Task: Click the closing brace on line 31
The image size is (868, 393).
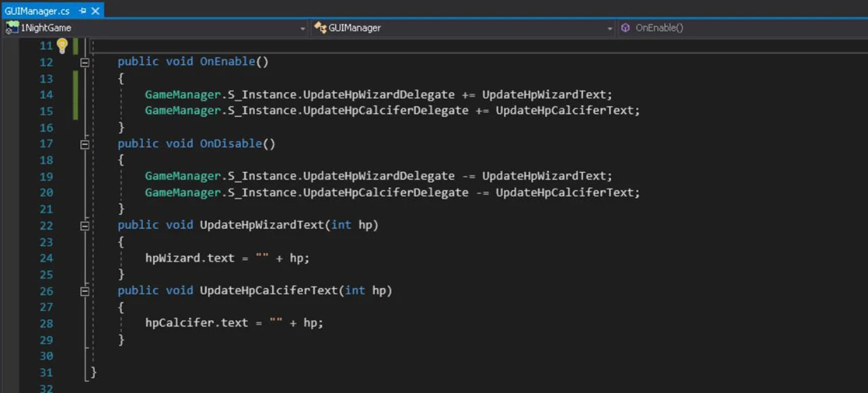Action: (x=94, y=372)
